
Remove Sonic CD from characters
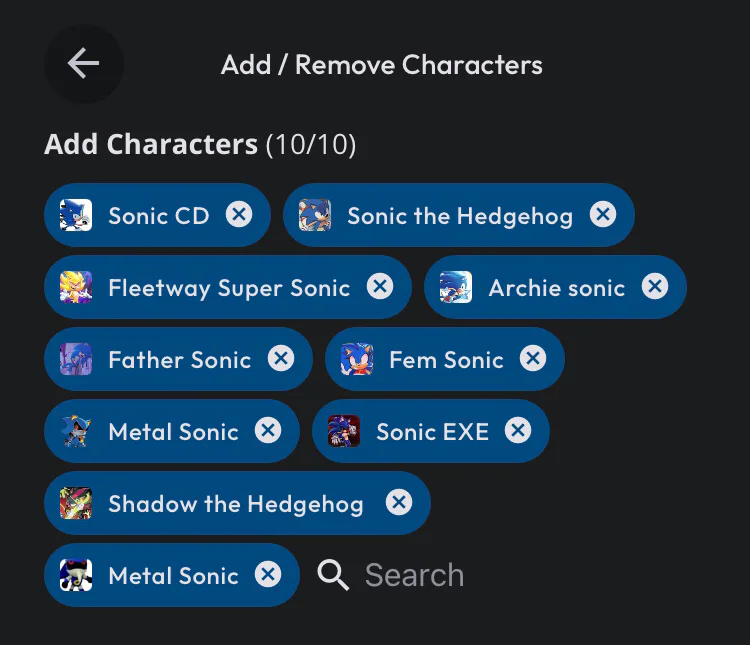point(239,214)
